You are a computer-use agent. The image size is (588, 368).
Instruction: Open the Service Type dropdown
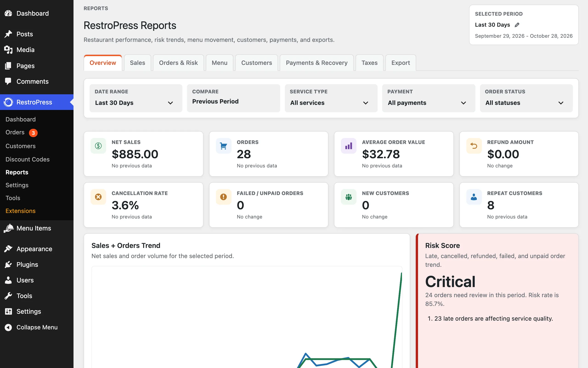coord(331,98)
